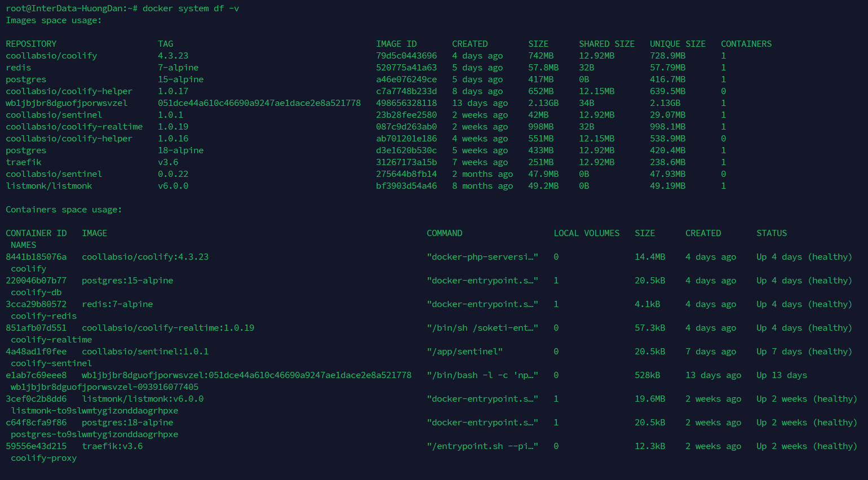
Task: Select repository wbljbjbr8dguofjporwsvzel
Action: tap(67, 103)
